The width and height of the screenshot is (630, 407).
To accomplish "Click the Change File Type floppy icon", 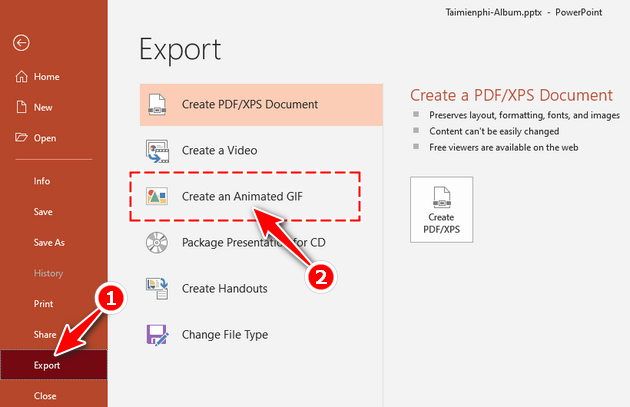I will point(157,335).
